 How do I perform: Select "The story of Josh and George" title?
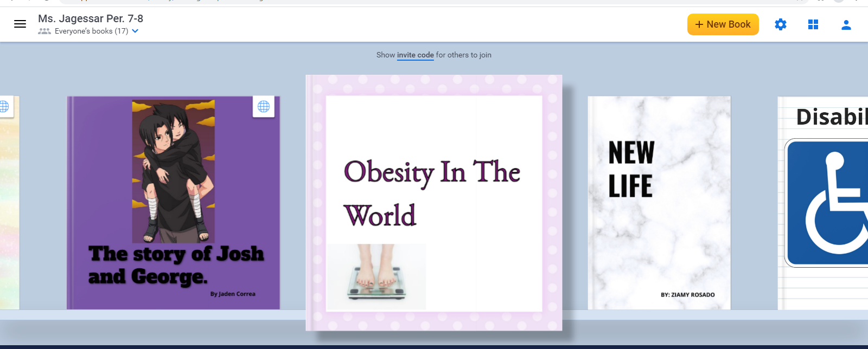click(x=175, y=264)
